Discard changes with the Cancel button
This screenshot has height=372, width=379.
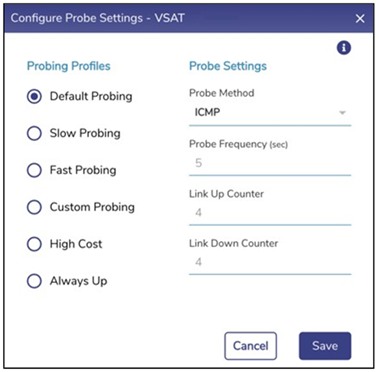click(251, 346)
